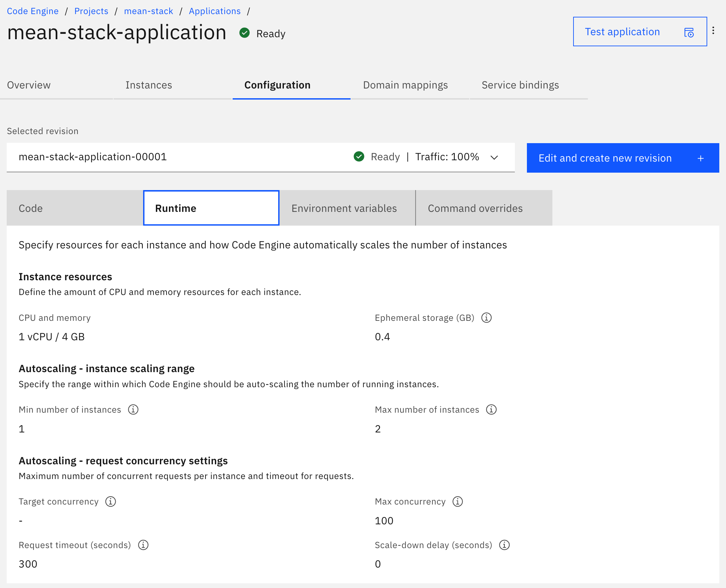Click the Ready status checkmark beside the title
The width and height of the screenshot is (726, 588).
pyautogui.click(x=244, y=33)
